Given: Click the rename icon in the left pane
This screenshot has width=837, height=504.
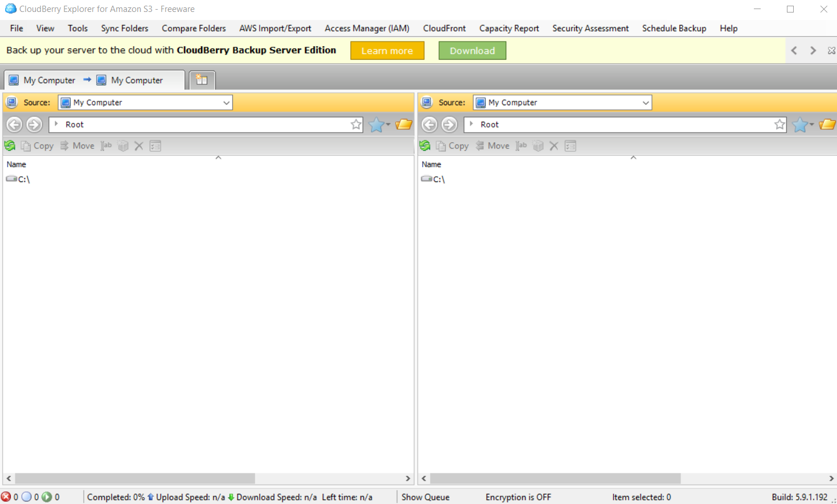Looking at the screenshot, I should [106, 146].
